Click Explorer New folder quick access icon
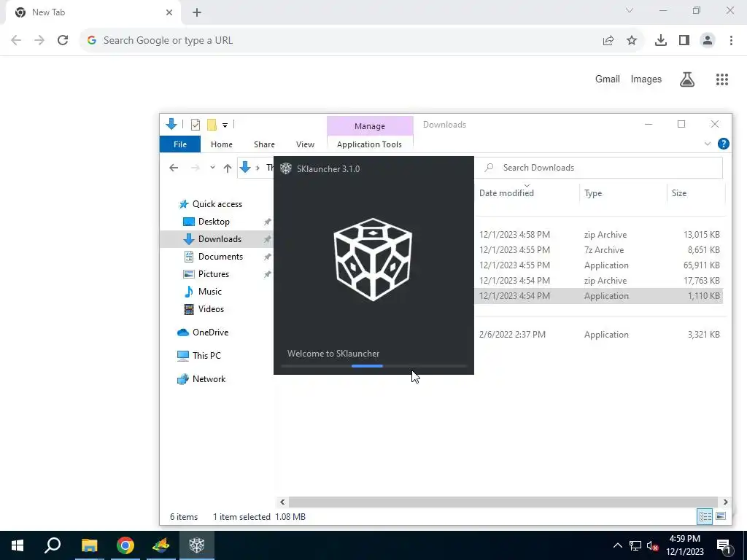747x560 pixels. pos(212,125)
